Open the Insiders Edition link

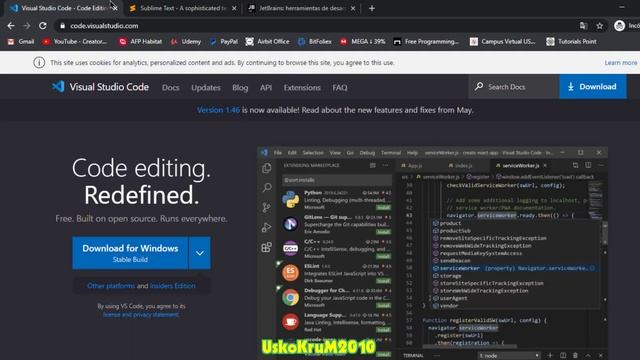(x=173, y=286)
